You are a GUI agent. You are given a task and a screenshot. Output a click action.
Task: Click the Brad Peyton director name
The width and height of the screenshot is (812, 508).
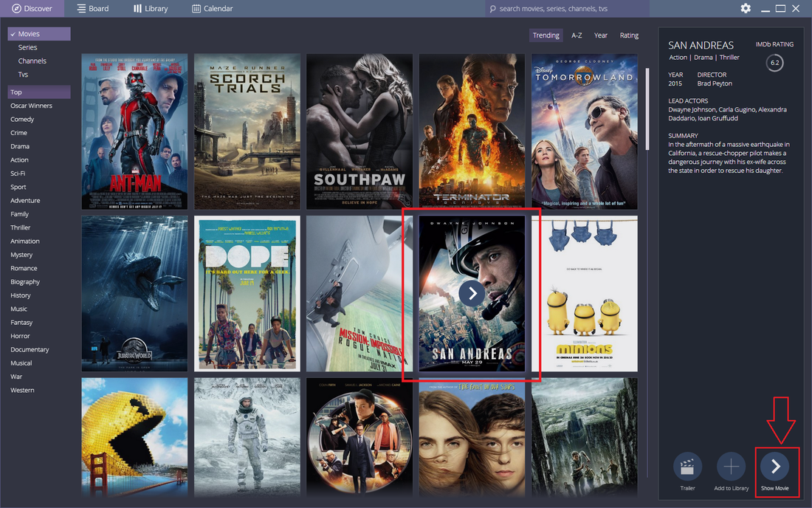click(715, 83)
